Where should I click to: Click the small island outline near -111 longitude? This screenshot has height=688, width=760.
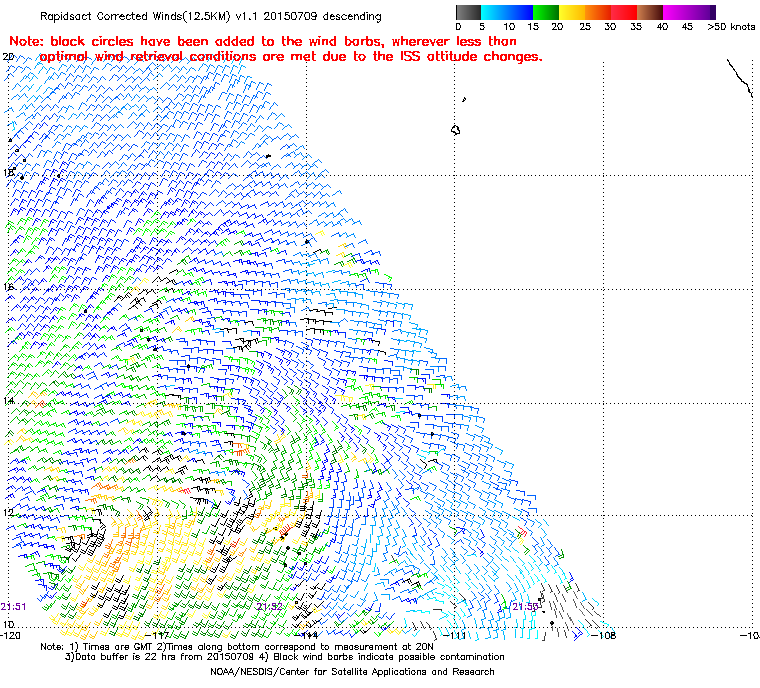(456, 130)
